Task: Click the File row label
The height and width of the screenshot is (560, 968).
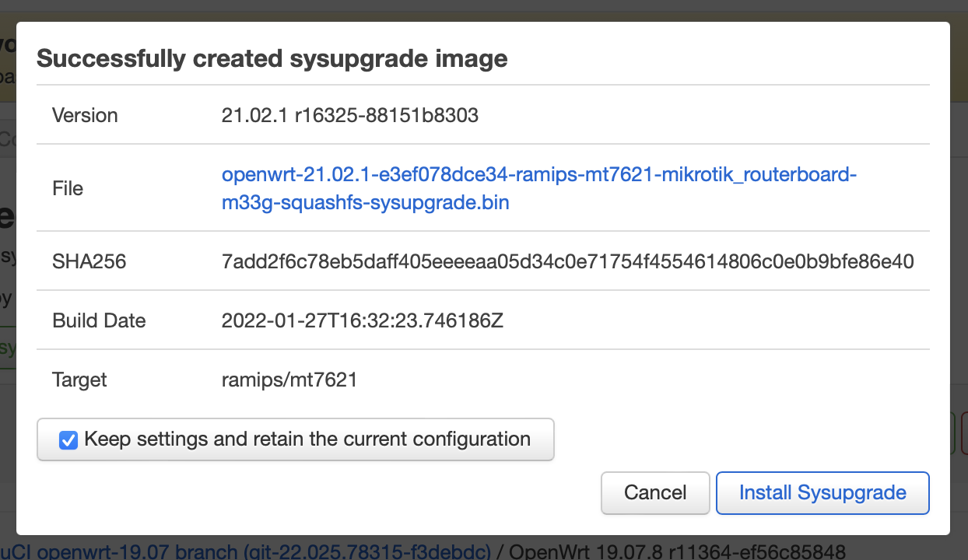Action: point(67,188)
